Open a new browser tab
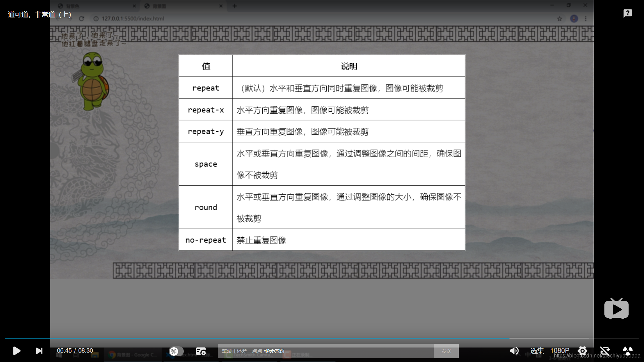Screen dimensions: 644x362 click(235, 6)
